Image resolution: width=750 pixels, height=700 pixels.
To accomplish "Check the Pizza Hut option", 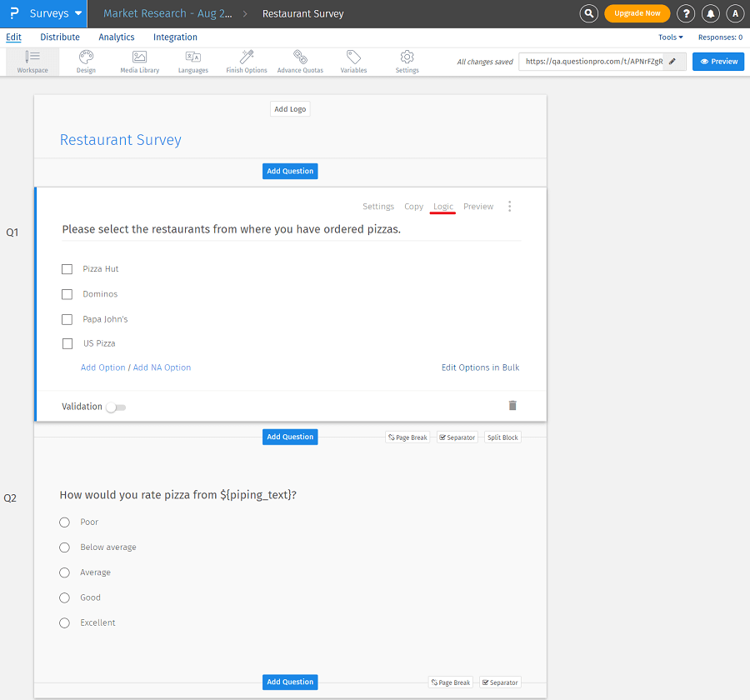I will [x=67, y=269].
